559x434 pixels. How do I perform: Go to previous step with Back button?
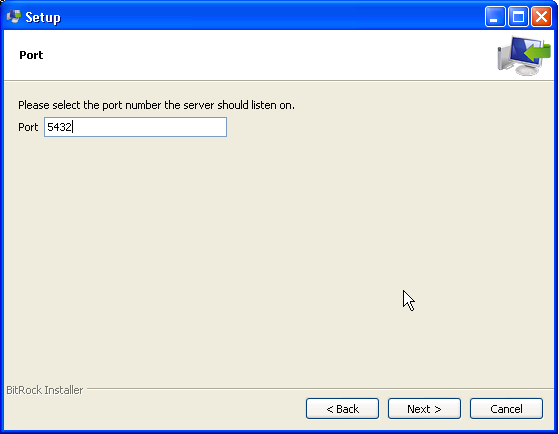(x=342, y=409)
